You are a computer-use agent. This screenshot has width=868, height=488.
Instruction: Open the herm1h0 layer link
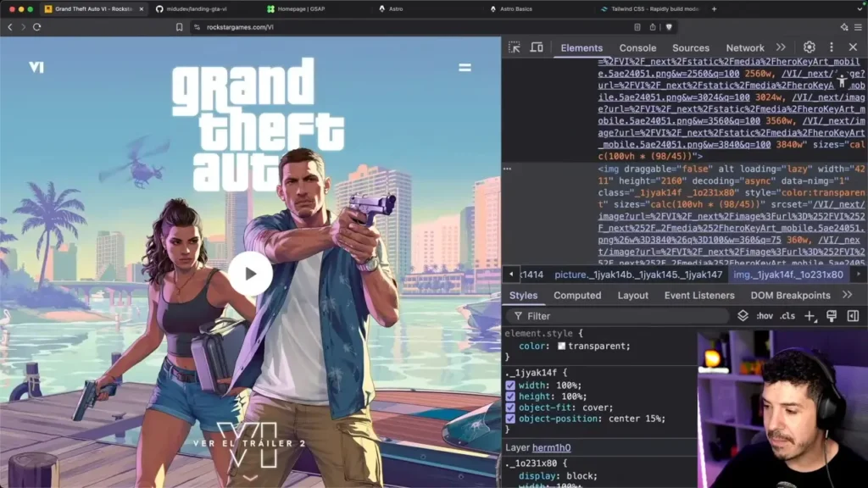coord(551,447)
